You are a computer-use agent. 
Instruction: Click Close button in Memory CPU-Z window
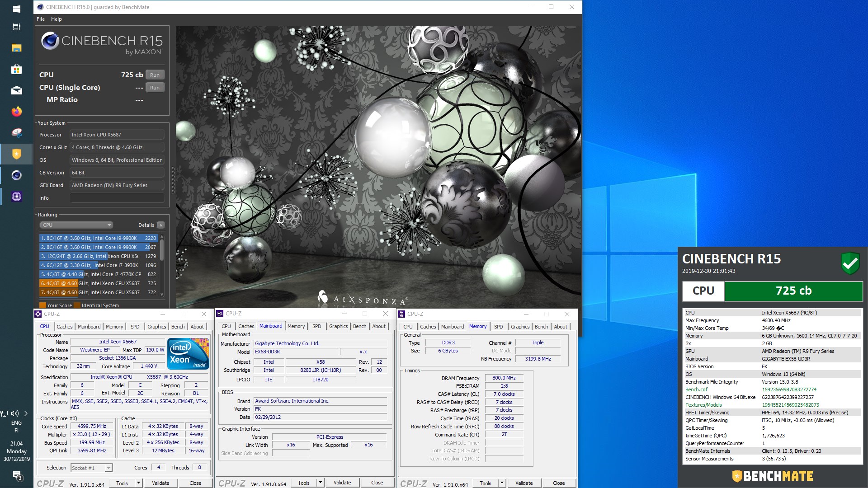pos(559,483)
